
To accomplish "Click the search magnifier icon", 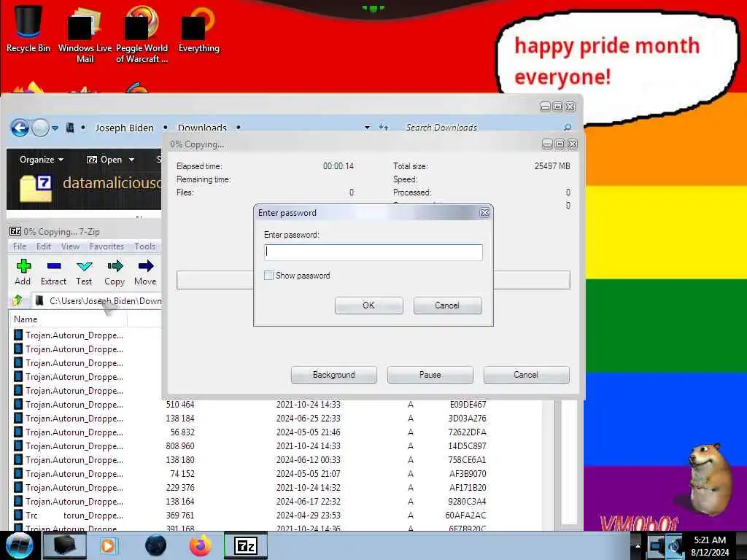I will pyautogui.click(x=568, y=127).
